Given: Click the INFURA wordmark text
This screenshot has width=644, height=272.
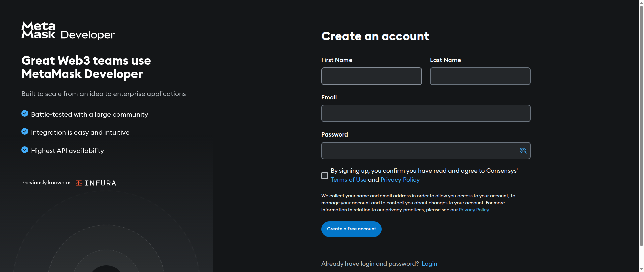Looking at the screenshot, I should pos(100,183).
